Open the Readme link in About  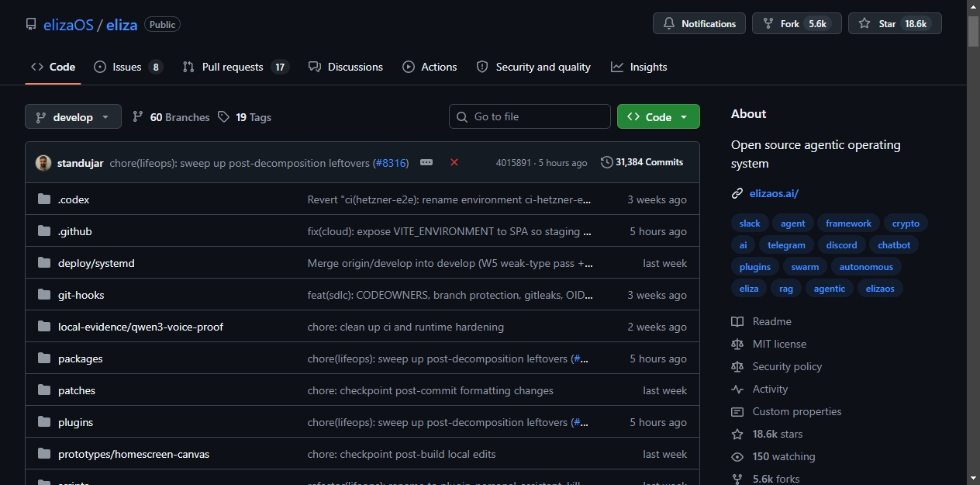[761, 321]
